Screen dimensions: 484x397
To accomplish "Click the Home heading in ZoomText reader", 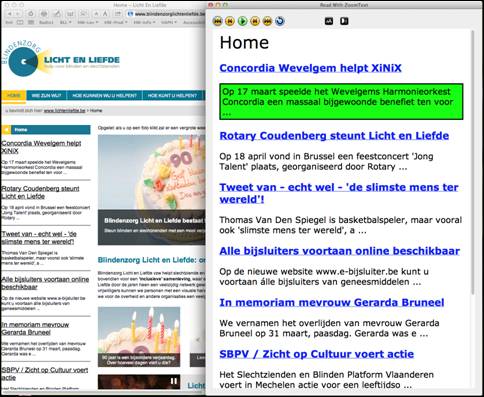I will point(244,43).
